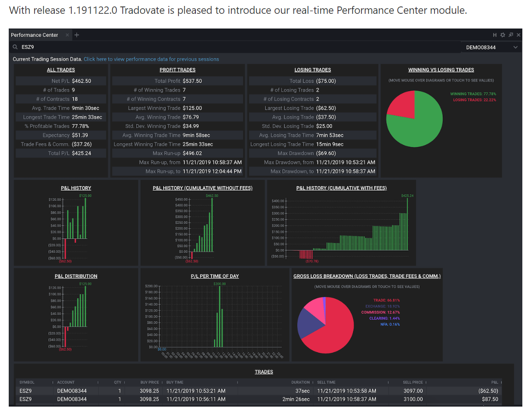Click the PROFIT TRADES panel heading
Screen dimensions: 532x419
177,70
